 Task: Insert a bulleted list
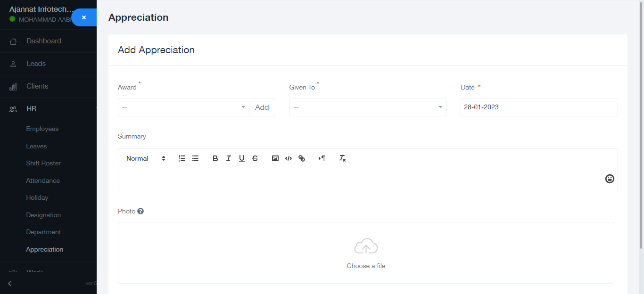coord(195,159)
